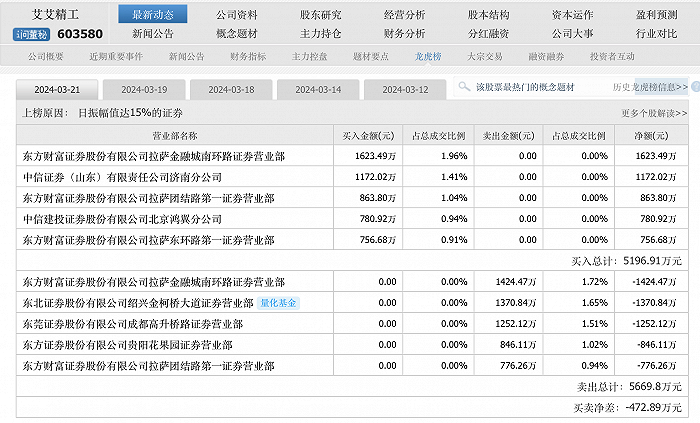Screen dimensions: 700x423
Task: Click 上榜原因 日振幅值达15%的证券 text
Action: point(103,113)
